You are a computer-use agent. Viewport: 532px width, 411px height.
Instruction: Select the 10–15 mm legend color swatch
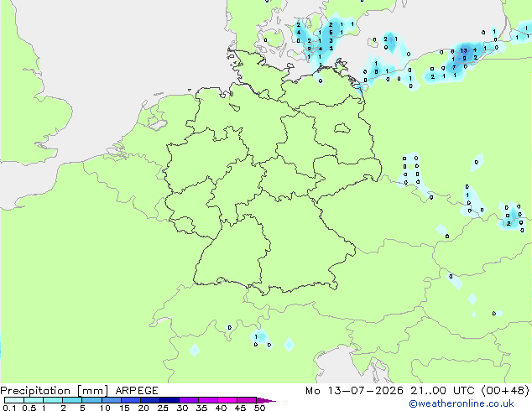pos(111,400)
